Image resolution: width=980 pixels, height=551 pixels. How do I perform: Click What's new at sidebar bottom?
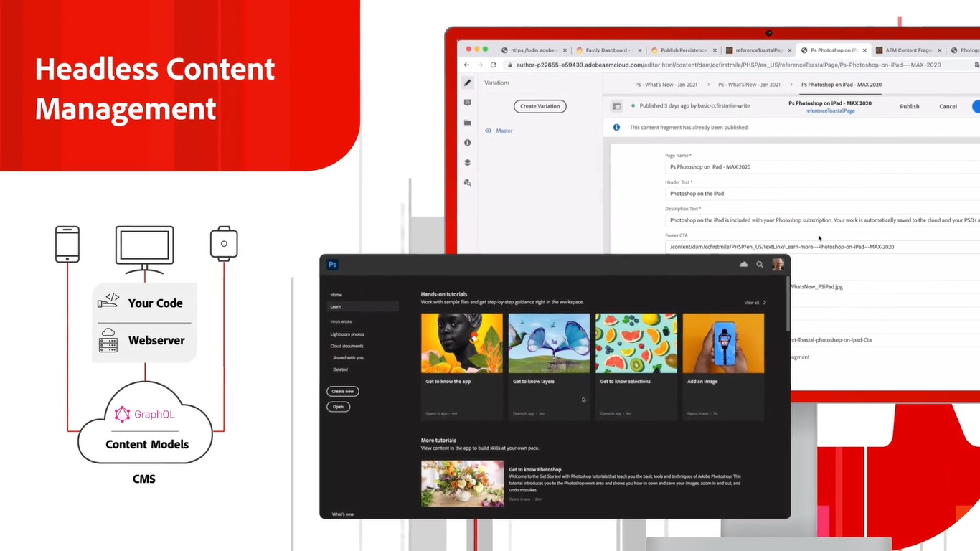tap(343, 514)
